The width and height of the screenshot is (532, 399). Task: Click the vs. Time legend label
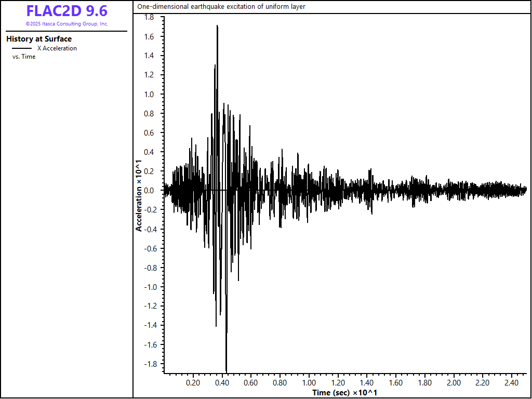click(x=24, y=57)
